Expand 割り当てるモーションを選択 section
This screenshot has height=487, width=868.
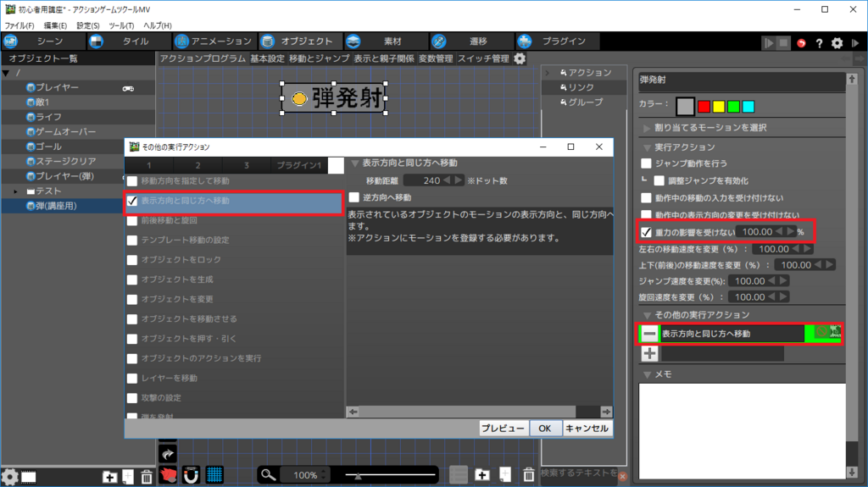coord(647,129)
